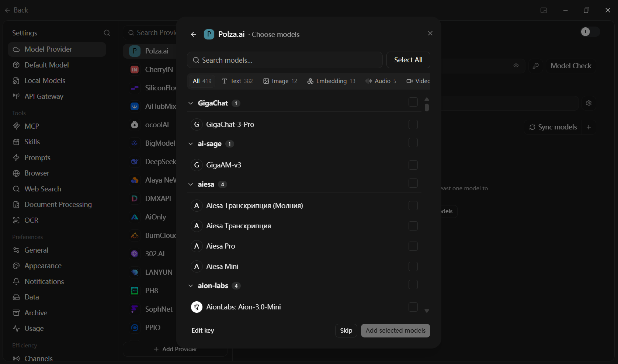Check the GigaChat group checkbox
The width and height of the screenshot is (618, 364).
[413, 102]
